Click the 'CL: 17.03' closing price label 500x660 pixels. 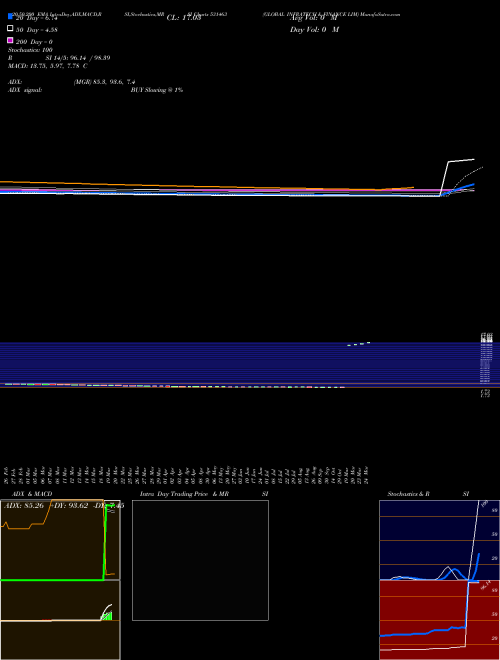(184, 18)
